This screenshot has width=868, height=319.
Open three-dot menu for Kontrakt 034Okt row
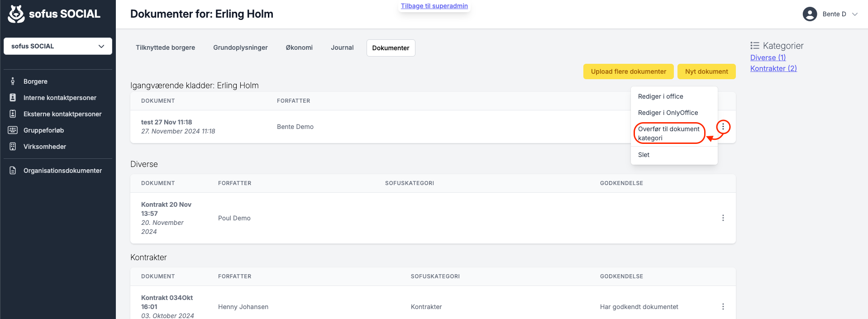[x=723, y=307]
